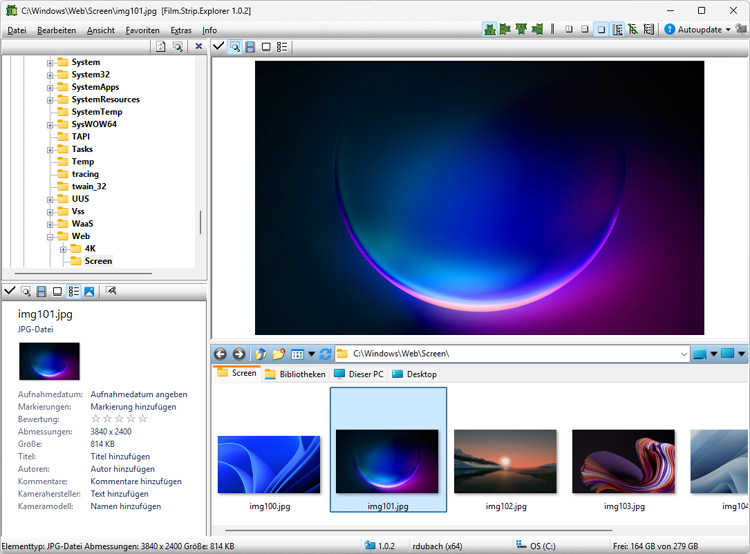Toggle the details list icon in info panel
This screenshot has height=554, width=750.
click(x=73, y=291)
